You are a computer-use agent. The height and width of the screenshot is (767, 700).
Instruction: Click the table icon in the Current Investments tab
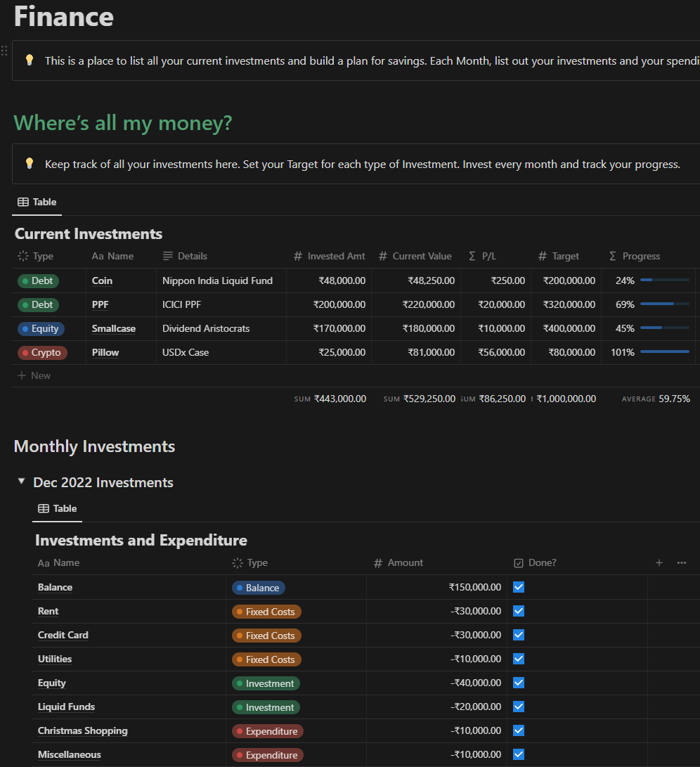(23, 202)
